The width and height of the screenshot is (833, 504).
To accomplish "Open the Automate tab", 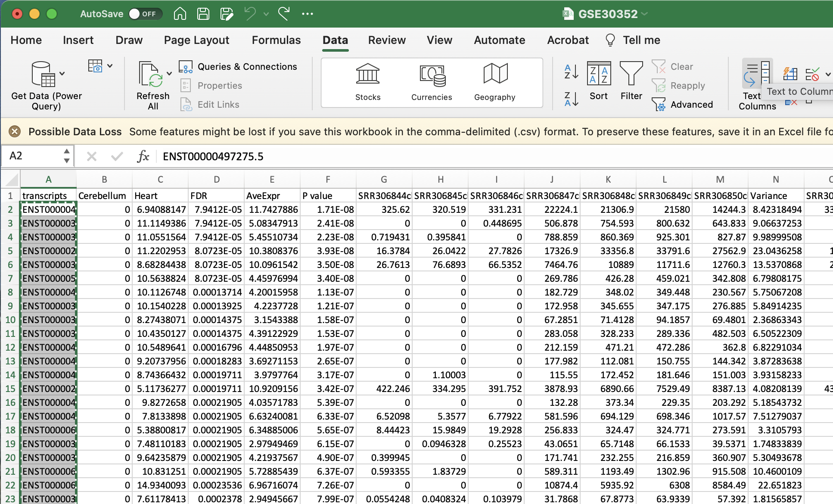I will click(500, 40).
